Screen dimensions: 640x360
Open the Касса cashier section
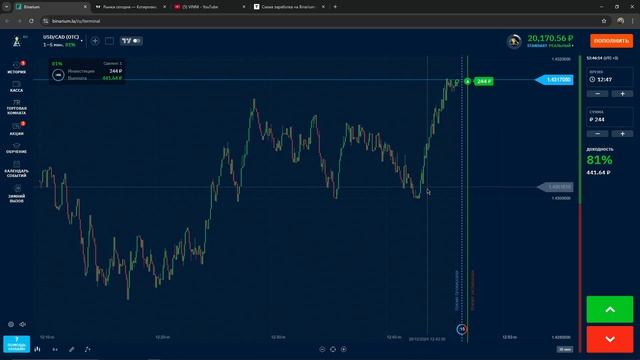coord(17,87)
